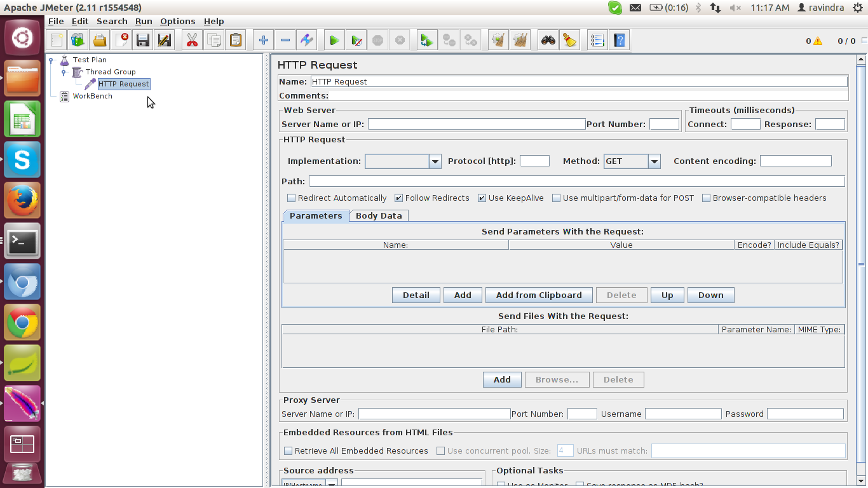
Task: Click the Save As icon with pencil
Action: (x=165, y=41)
